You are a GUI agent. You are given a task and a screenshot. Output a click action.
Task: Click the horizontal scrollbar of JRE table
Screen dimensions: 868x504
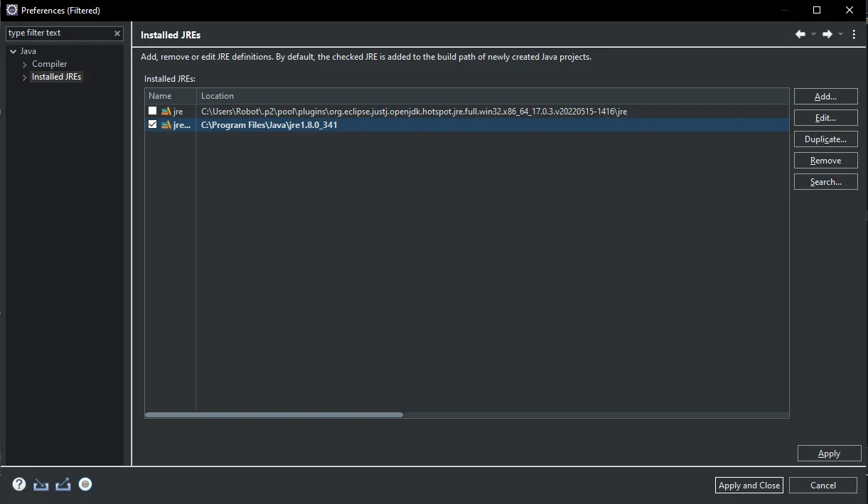(274, 414)
